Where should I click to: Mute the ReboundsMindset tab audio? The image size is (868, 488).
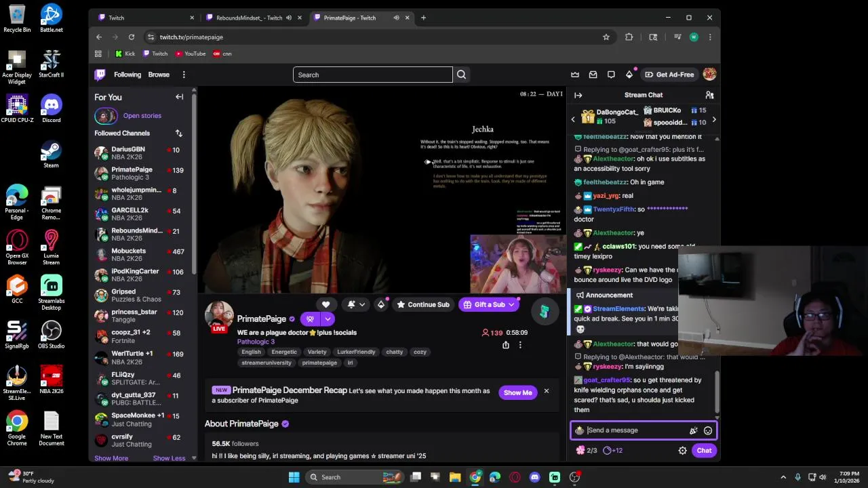(x=289, y=18)
